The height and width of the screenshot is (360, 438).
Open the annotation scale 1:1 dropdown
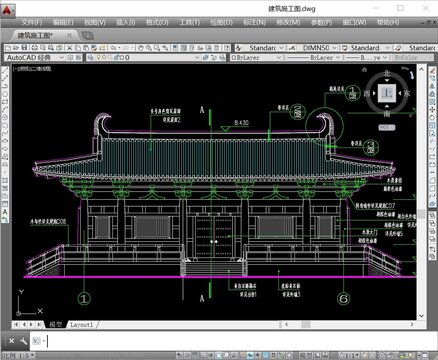pyautogui.click(x=357, y=355)
